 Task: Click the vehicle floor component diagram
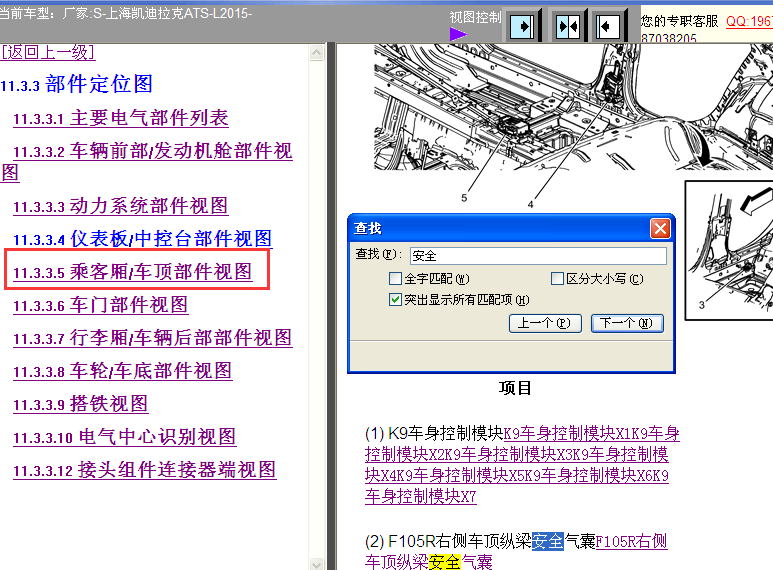click(573, 108)
